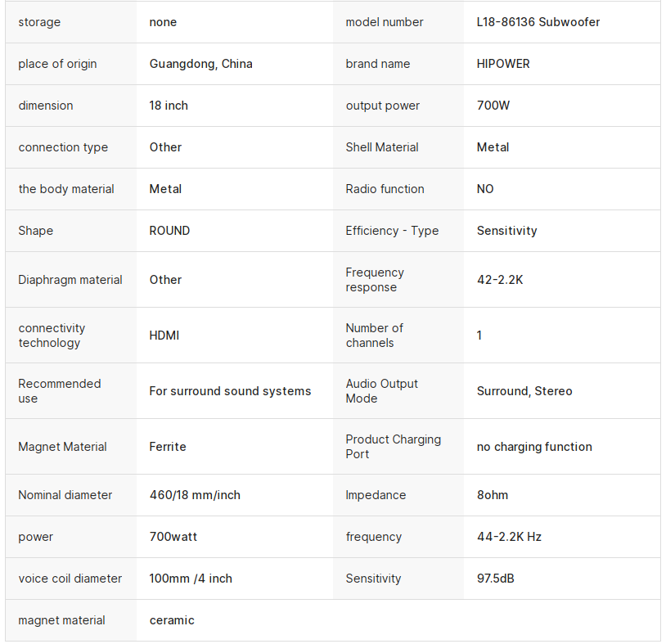Image resolution: width=666 pixels, height=644 pixels.
Task: Click the Guangdong, China origin value
Action: tap(200, 64)
